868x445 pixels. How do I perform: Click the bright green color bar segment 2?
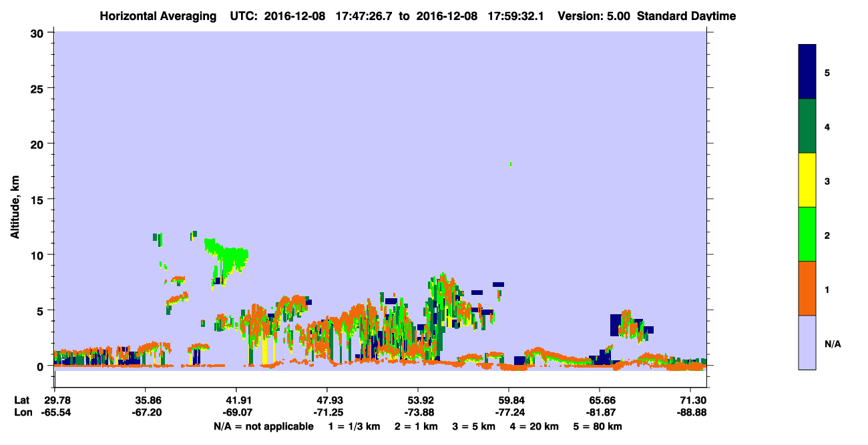tap(807, 234)
